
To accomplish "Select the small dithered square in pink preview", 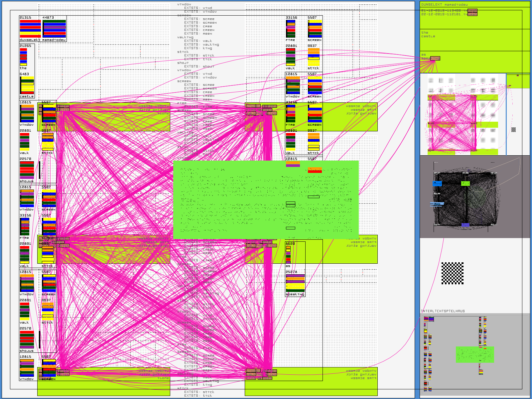I will point(513,130).
